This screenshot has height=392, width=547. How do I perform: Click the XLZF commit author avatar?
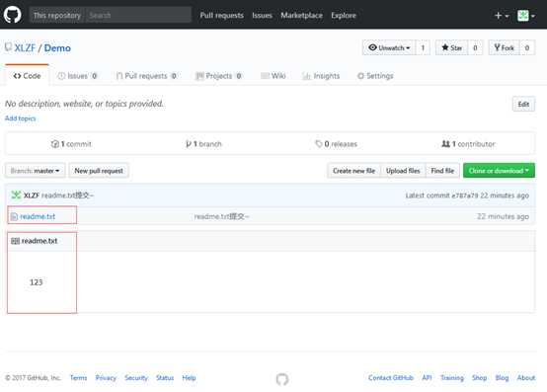click(16, 195)
